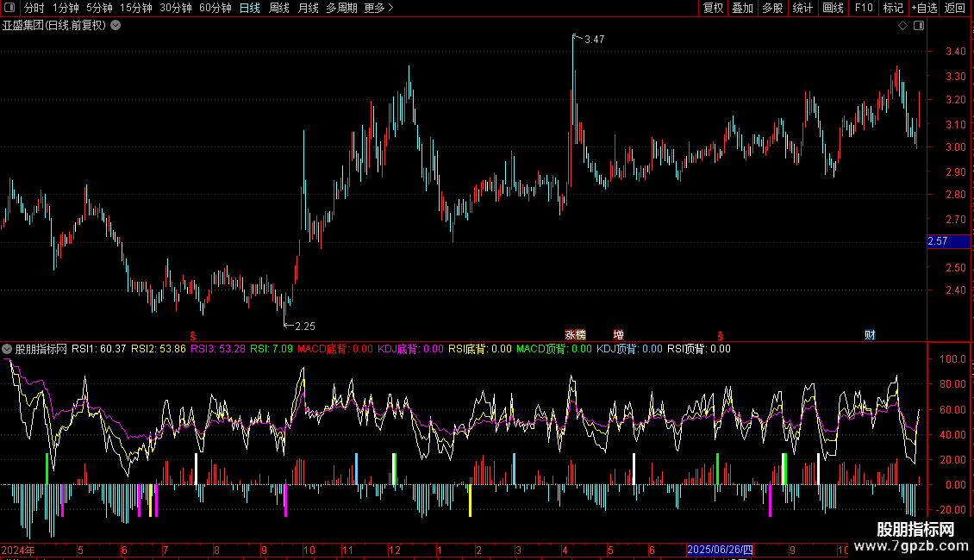Image resolution: width=974 pixels, height=560 pixels.
Task: Switch to 日线 daily chart
Action: point(250,8)
